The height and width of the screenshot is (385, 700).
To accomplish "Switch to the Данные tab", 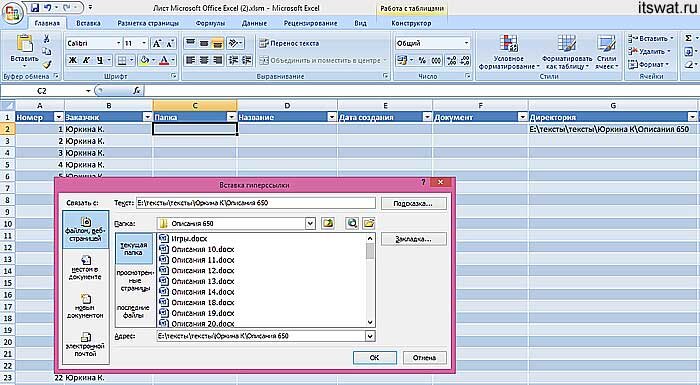I will (254, 23).
